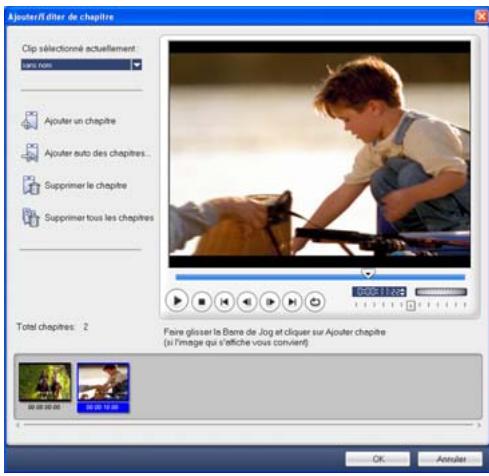This screenshot has height=476, width=489.
Task: Select the highlighted second chapter thumbnail
Action: point(103,388)
